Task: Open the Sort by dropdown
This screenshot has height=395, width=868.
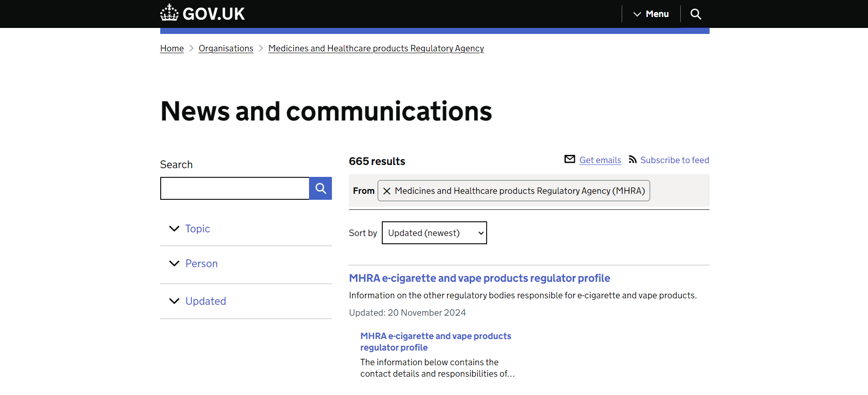Action: (434, 233)
